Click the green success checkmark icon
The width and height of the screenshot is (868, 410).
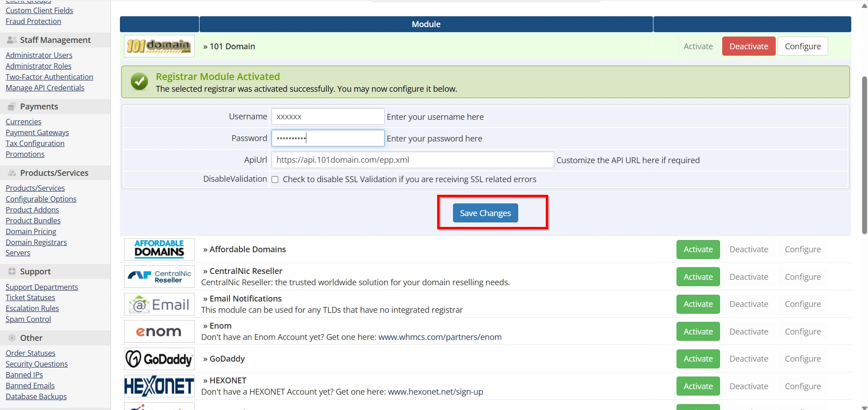[x=139, y=82]
